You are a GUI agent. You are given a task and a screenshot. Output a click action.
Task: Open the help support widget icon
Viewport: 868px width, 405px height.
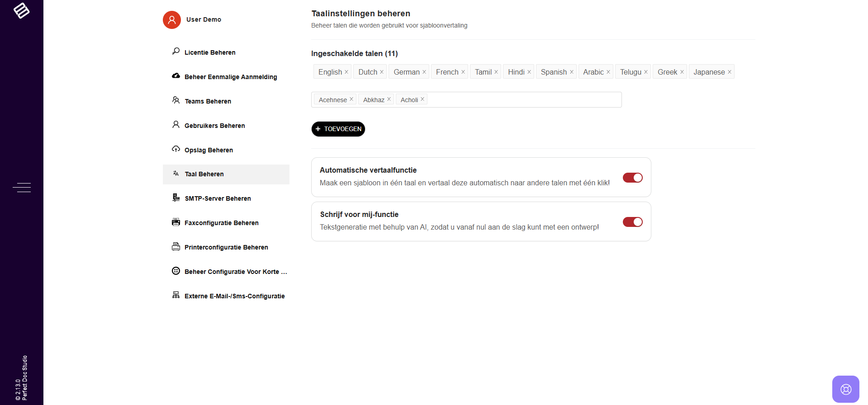(x=845, y=389)
